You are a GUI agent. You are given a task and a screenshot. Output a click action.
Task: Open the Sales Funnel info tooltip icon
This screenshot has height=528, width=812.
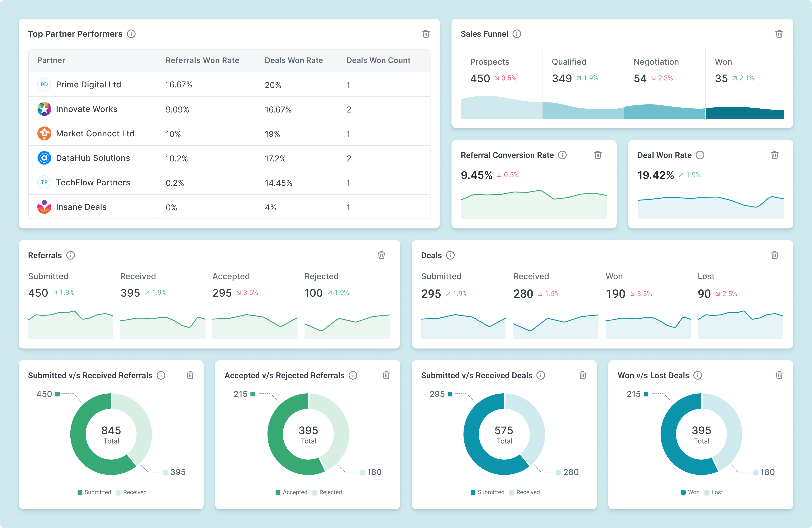517,34
